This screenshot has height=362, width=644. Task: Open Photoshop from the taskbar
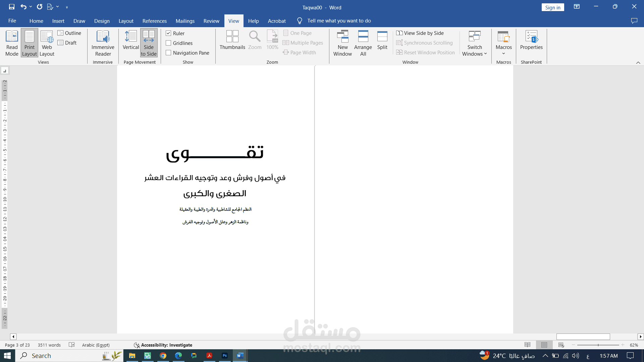(x=225, y=356)
